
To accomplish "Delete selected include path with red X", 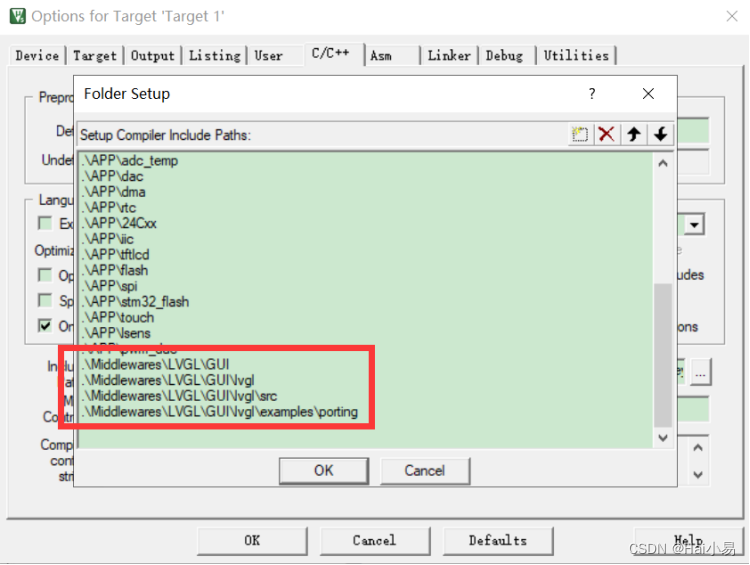I will pos(607,134).
